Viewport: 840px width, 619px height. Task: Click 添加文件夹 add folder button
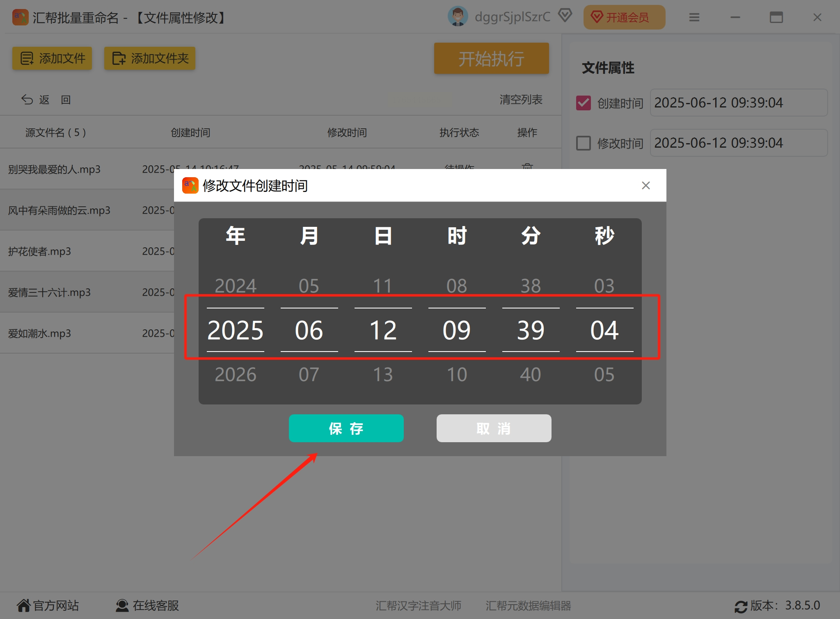pos(150,58)
